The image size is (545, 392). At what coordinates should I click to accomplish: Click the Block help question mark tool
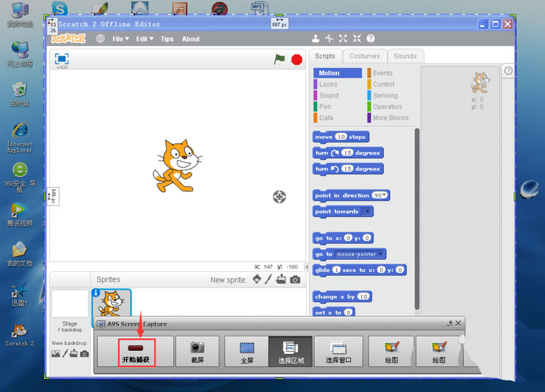(x=371, y=39)
